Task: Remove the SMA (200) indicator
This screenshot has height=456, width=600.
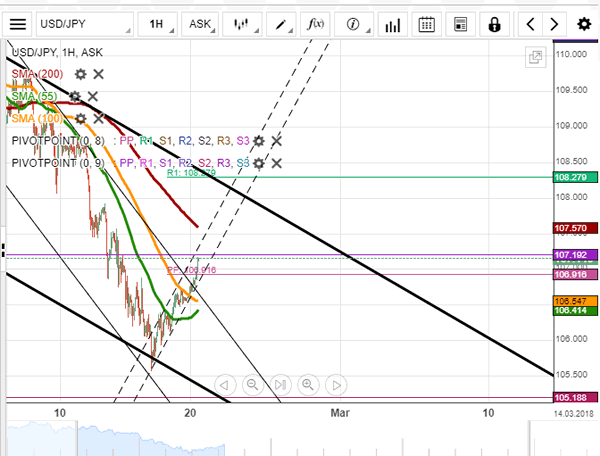Action: click(x=98, y=74)
